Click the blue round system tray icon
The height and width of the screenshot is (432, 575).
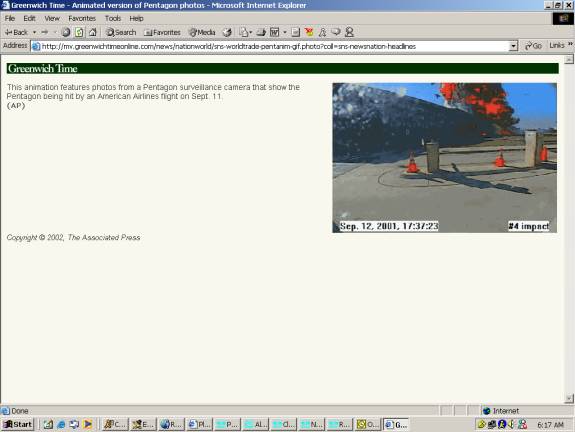pos(502,424)
